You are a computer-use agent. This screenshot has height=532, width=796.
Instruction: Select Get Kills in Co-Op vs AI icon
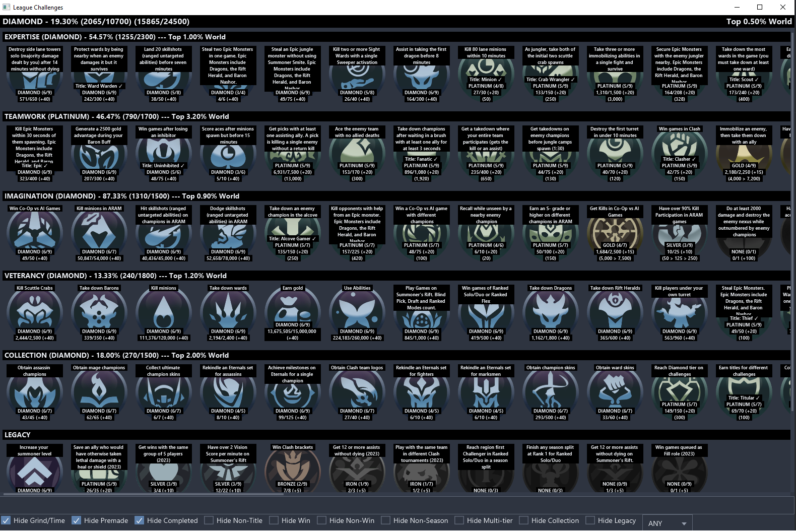coord(615,233)
